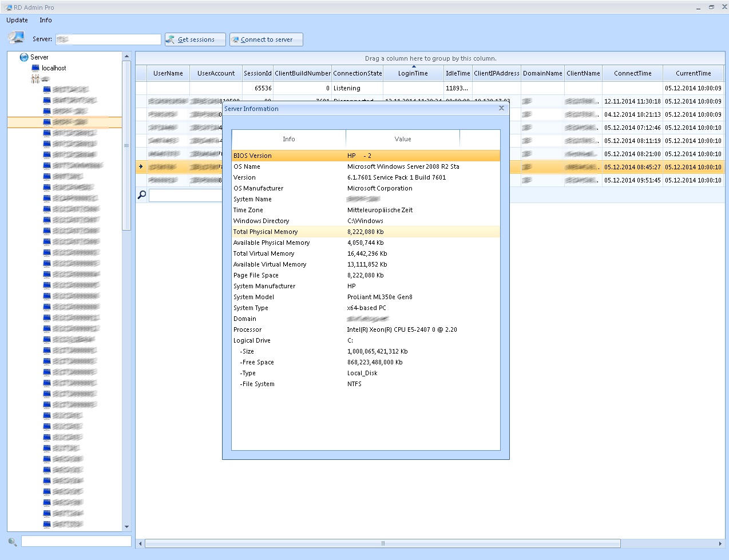Select the BIOS Version row in dialog

(x=366, y=156)
